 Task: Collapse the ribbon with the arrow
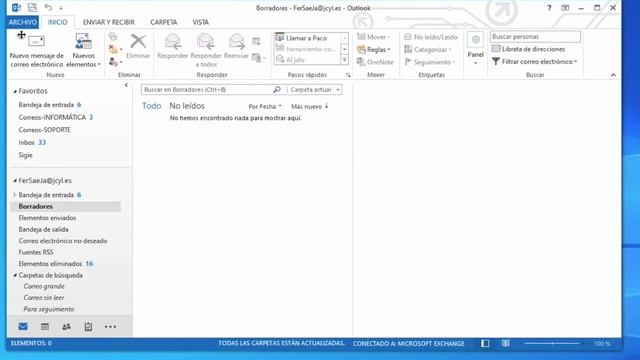pyautogui.click(x=613, y=75)
